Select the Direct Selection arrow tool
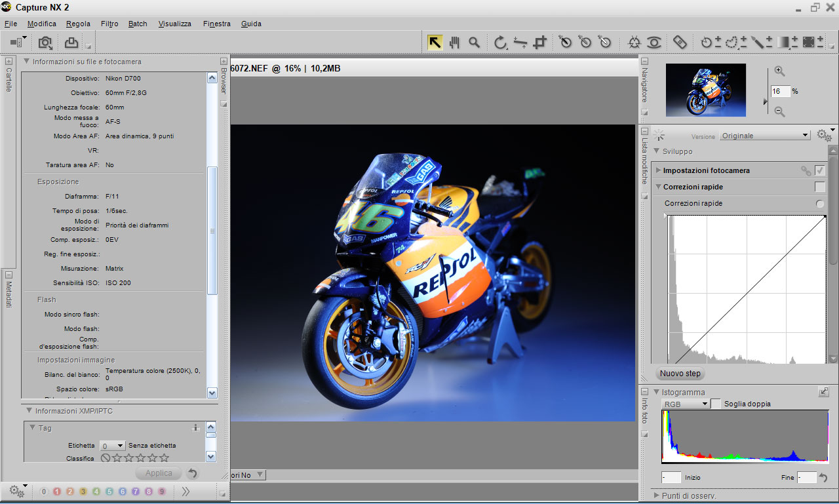This screenshot has height=504, width=839. pos(435,43)
